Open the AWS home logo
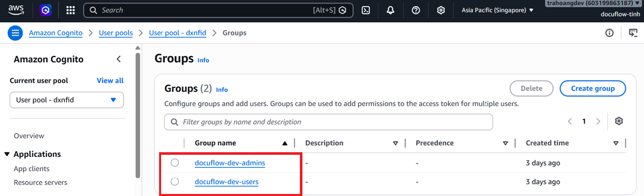Image resolution: width=644 pixels, height=196 pixels. pyautogui.click(x=16, y=10)
